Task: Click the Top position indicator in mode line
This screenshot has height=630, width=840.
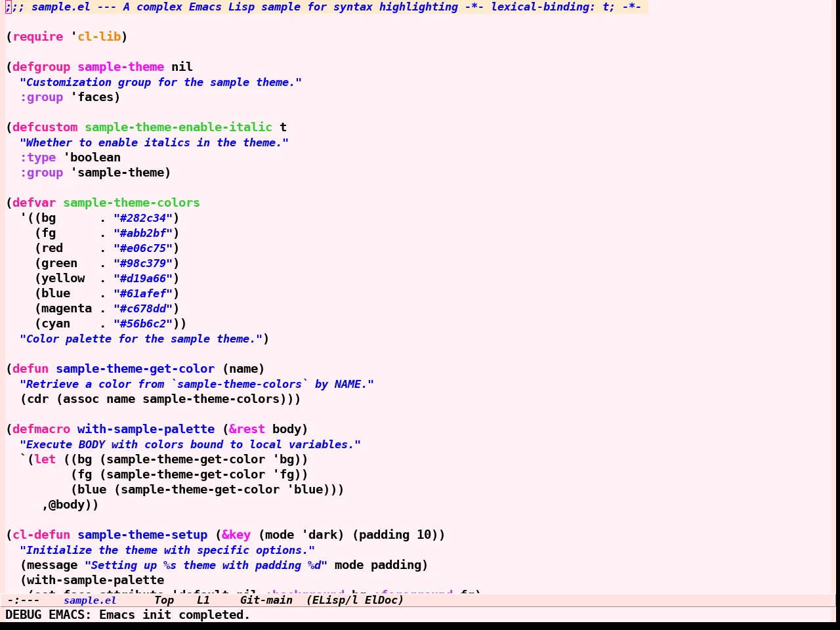Action: click(164, 600)
